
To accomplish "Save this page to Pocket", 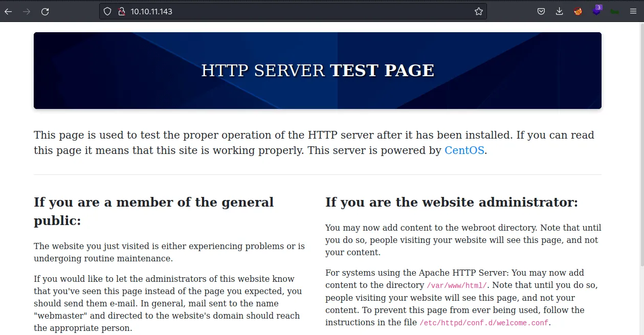I will click(541, 11).
